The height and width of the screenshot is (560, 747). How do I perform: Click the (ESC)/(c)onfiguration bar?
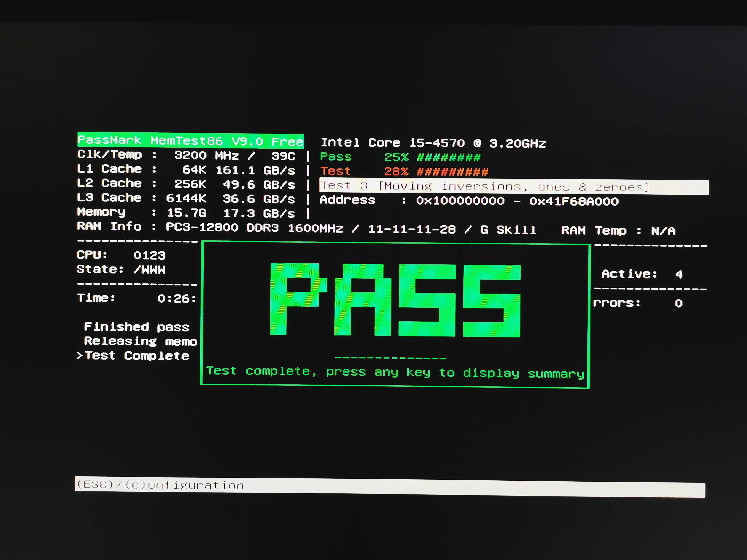(x=390, y=487)
